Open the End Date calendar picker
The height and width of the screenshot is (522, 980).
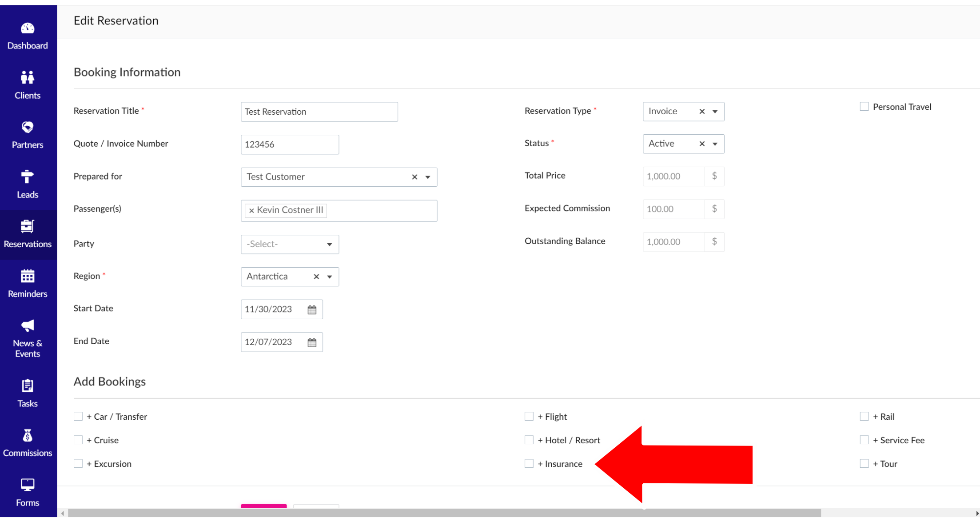coord(312,342)
